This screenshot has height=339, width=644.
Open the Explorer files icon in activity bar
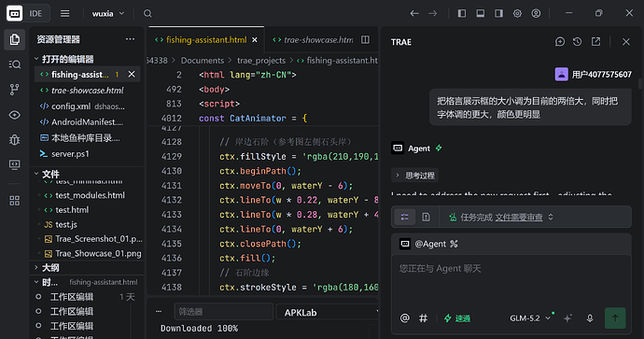coord(14,39)
